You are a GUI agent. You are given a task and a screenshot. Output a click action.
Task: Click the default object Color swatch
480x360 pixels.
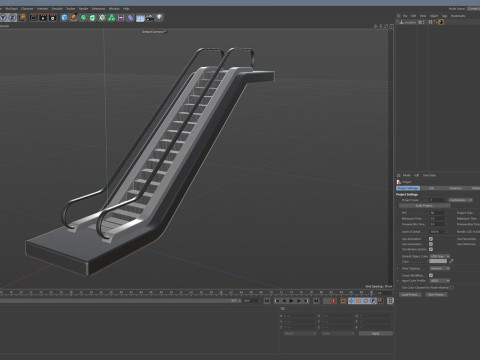point(438,261)
